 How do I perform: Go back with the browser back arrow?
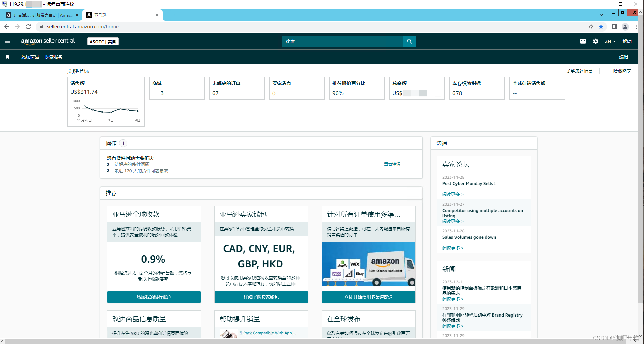click(x=7, y=27)
